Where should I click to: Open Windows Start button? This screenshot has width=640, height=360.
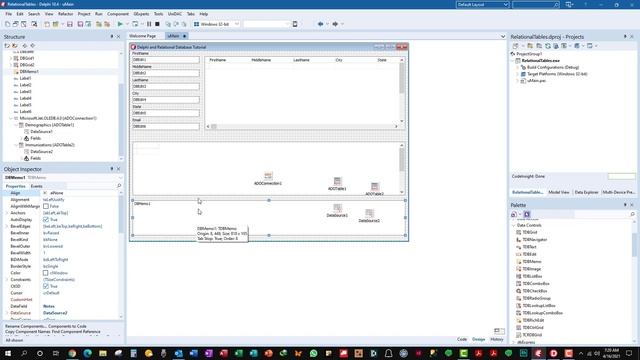(x=8, y=353)
